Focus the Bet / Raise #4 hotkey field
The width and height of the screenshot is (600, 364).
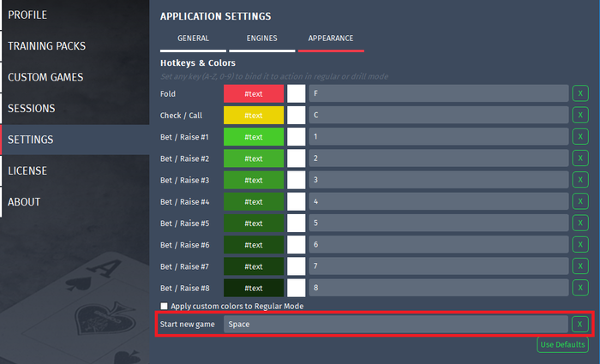[x=439, y=201]
